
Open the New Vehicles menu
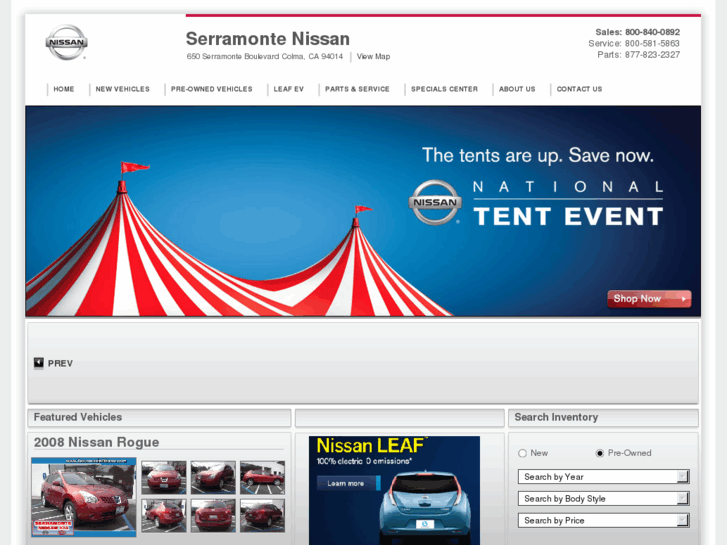point(122,89)
